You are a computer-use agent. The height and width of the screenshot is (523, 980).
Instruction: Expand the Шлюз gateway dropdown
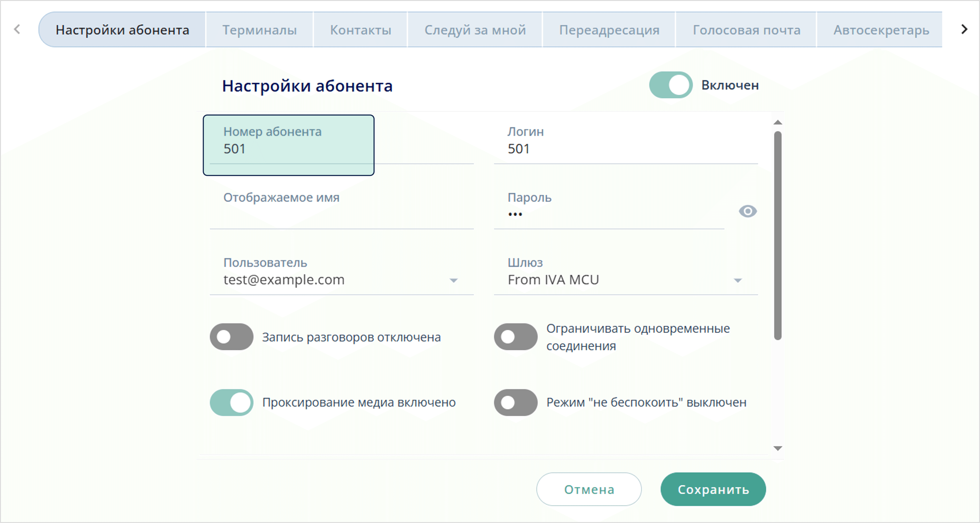(737, 280)
